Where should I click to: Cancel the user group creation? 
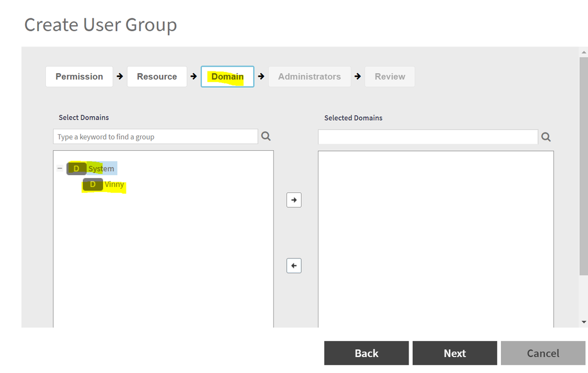[543, 353]
